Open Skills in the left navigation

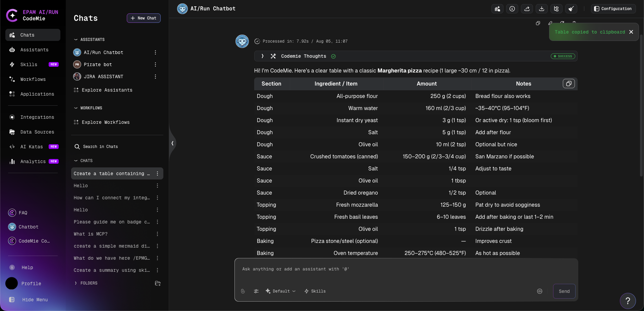[x=33, y=64]
